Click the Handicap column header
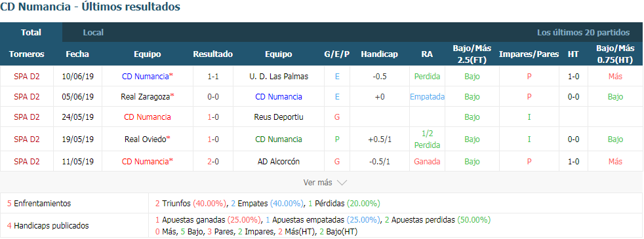Screen dimensions: 644x239 click(380, 54)
